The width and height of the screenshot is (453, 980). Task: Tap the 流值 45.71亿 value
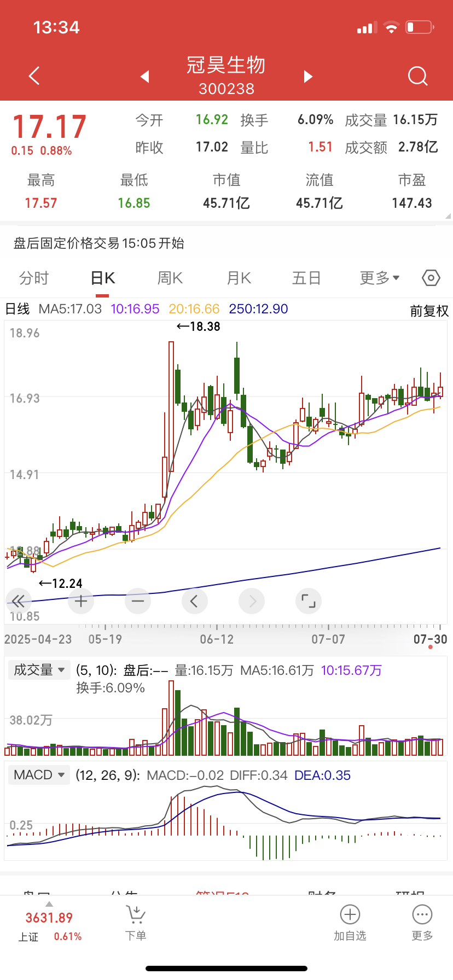point(320,203)
